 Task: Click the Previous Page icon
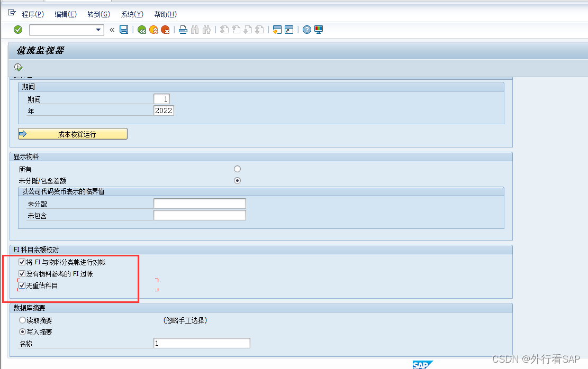(236, 30)
